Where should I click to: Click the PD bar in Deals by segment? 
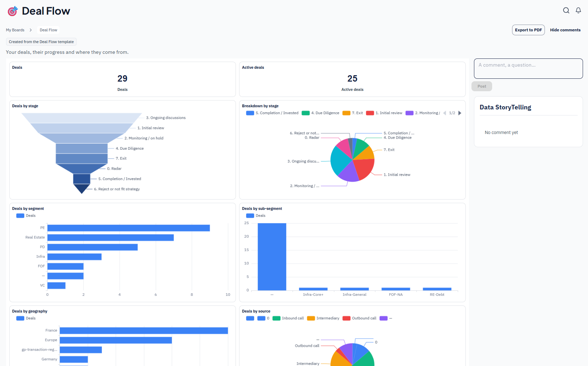(93, 247)
